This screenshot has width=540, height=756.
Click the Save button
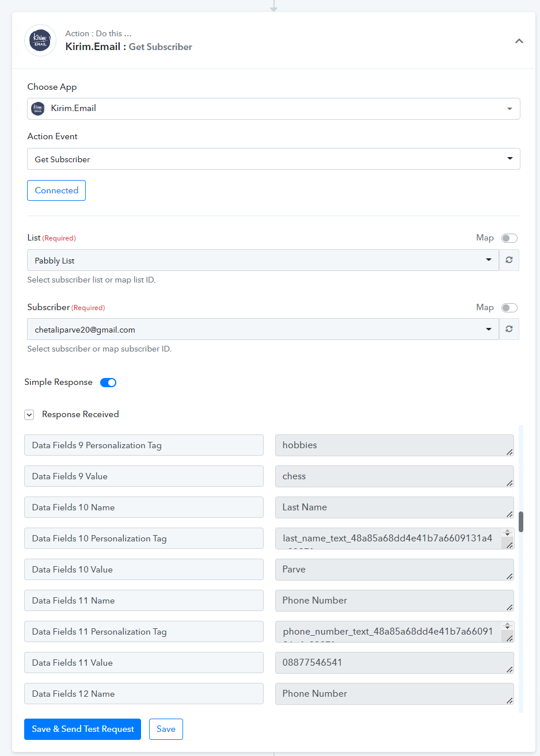point(166,729)
